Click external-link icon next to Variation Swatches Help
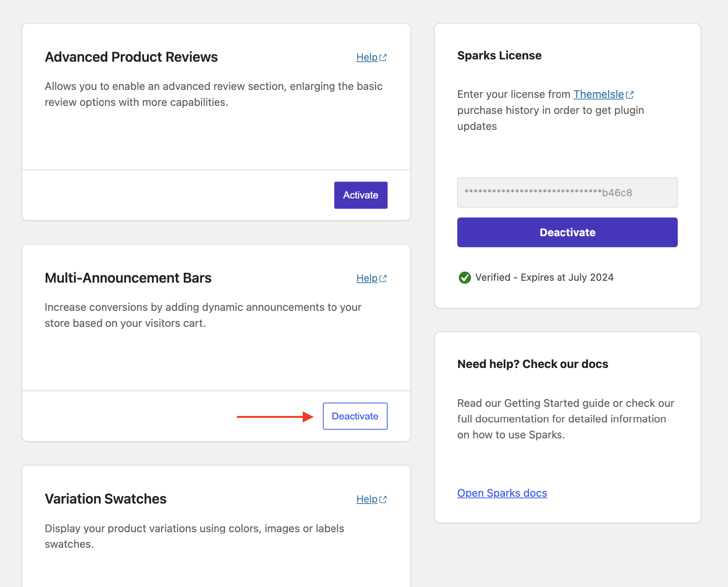Image resolution: width=728 pixels, height=587 pixels. 383,500
